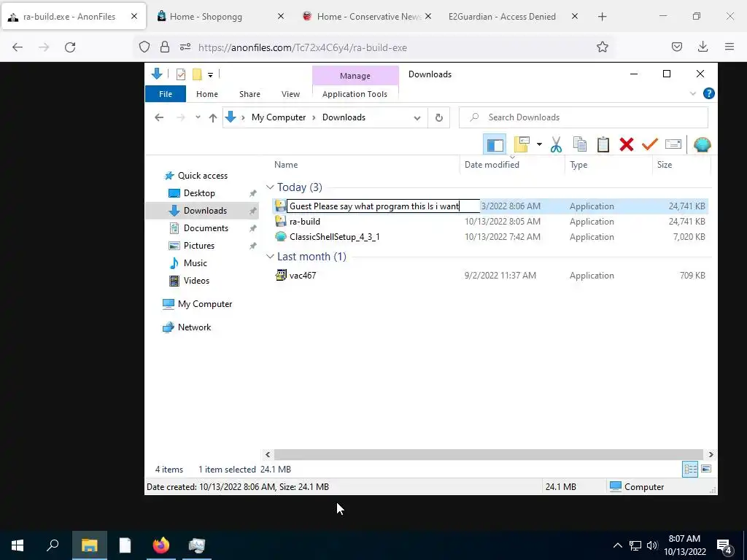Open the File ribbon tab
747x560 pixels.
(x=166, y=94)
